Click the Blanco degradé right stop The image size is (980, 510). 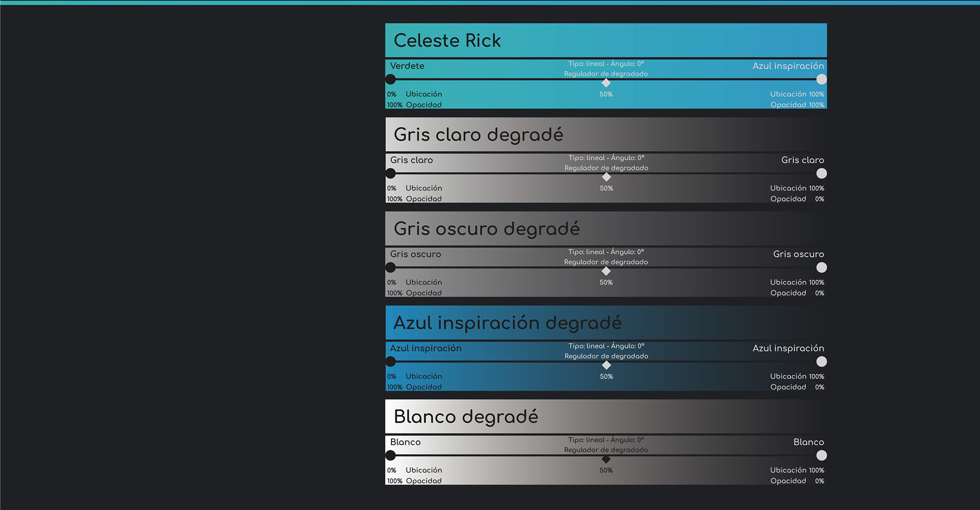click(x=821, y=455)
